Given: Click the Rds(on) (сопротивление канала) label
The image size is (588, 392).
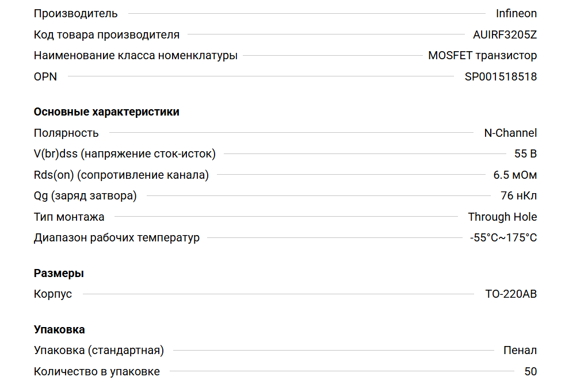Looking at the screenshot, I should 121,175.
